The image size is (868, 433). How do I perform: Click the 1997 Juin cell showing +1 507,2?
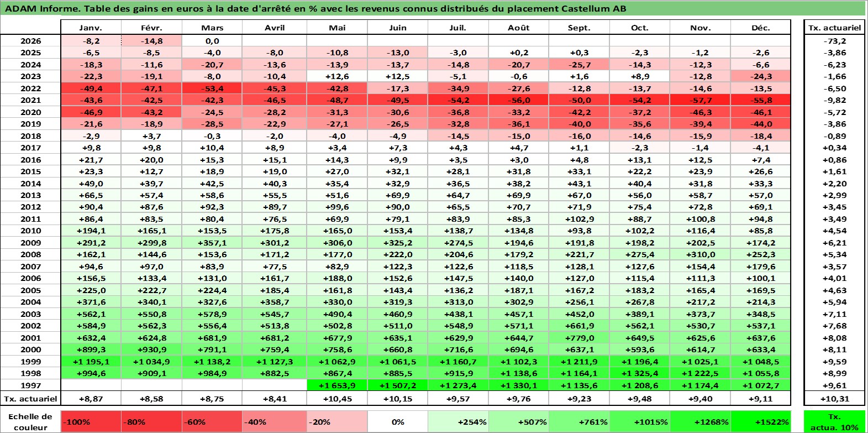pyautogui.click(x=398, y=385)
